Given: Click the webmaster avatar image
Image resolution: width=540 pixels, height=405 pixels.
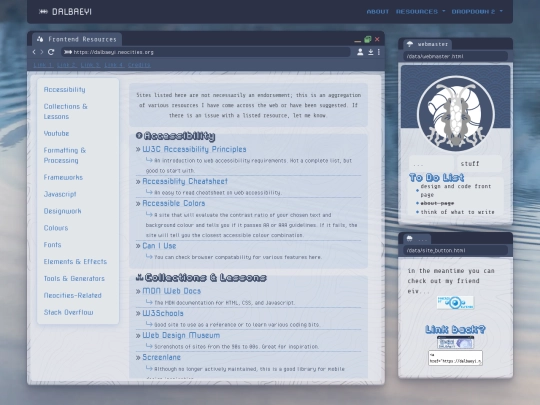Looking at the screenshot, I should (x=456, y=114).
